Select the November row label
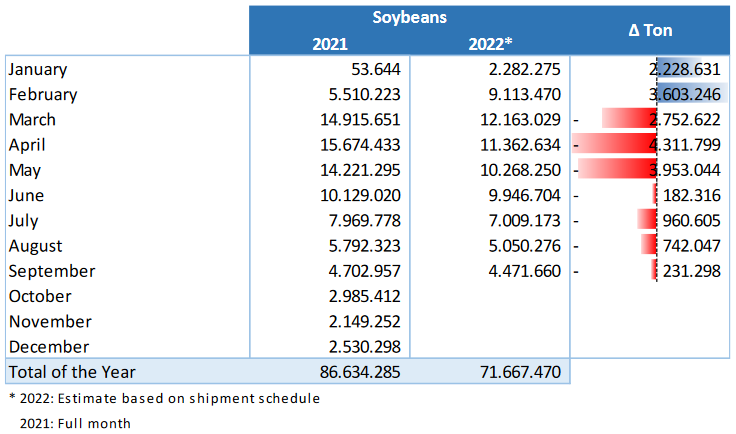The image size is (736, 434). [x=50, y=321]
